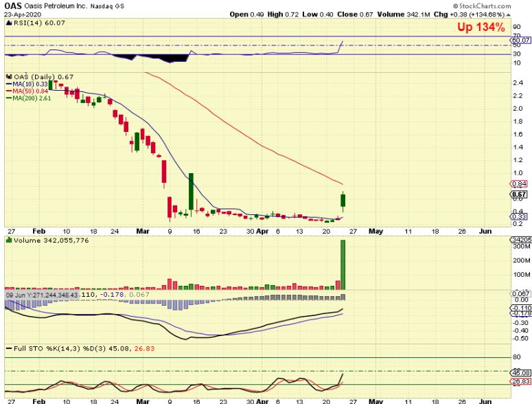The width and height of the screenshot is (532, 404).
Task: Click the Jun label under the price chart
Action: click(x=485, y=231)
